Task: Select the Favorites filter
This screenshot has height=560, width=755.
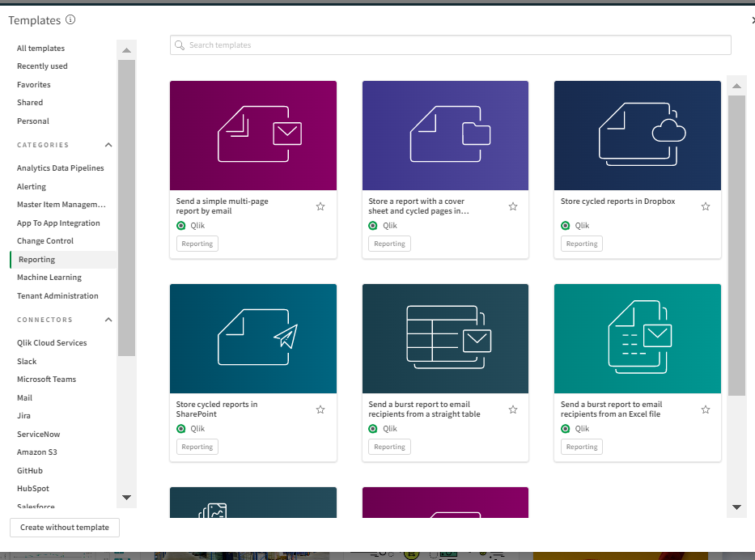Action: click(x=34, y=85)
